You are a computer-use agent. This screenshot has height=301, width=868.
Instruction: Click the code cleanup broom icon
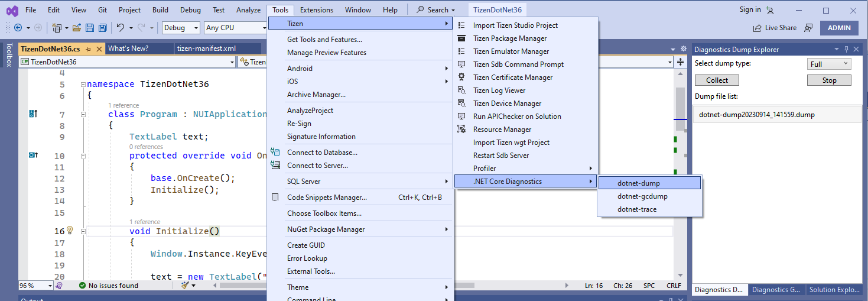(x=186, y=286)
